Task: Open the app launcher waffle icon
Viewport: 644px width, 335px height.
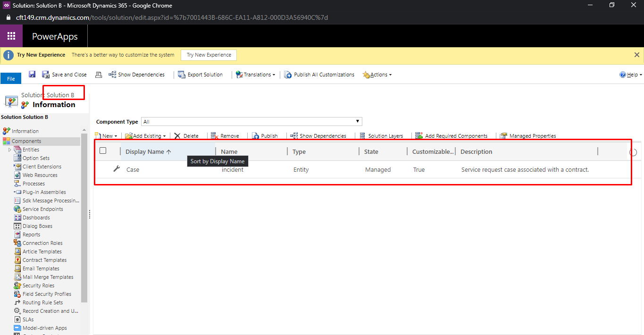Action: click(x=11, y=36)
